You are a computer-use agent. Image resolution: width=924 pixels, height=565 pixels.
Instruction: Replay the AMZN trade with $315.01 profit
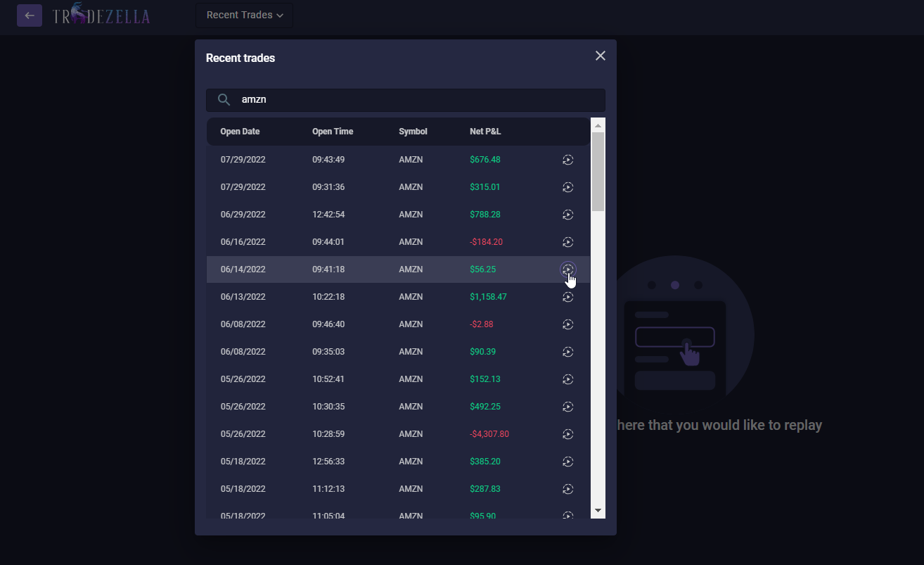[567, 187]
